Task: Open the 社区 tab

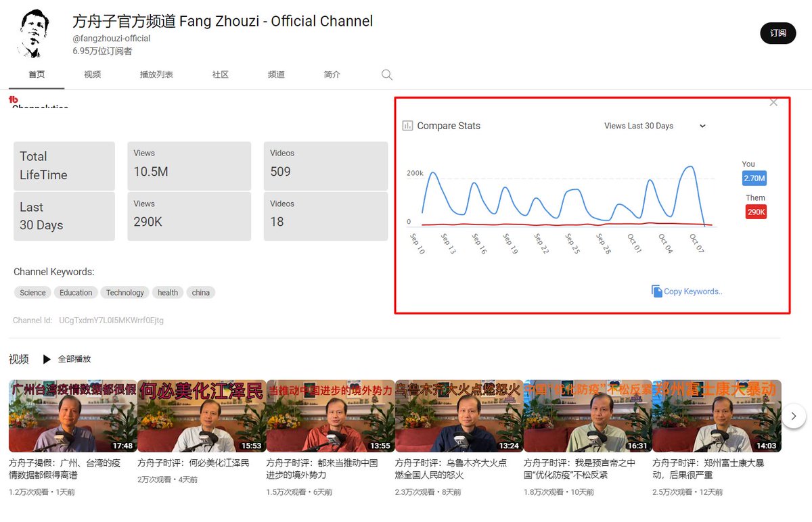Action: (x=221, y=74)
